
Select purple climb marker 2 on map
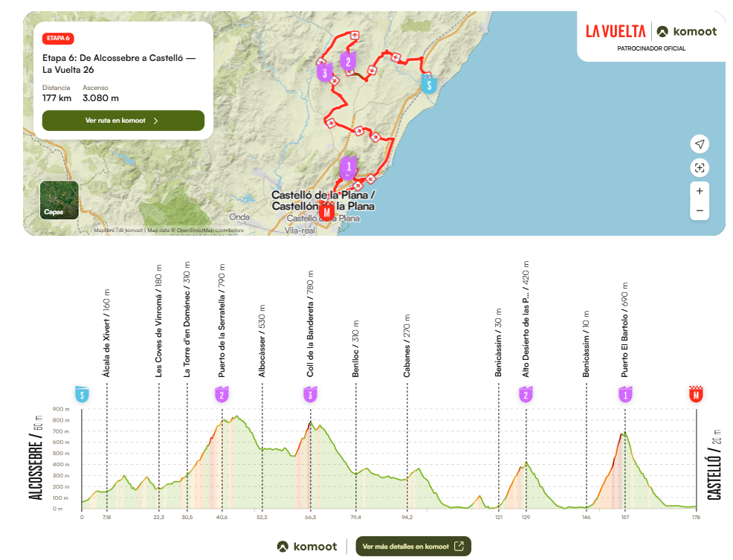[x=348, y=61]
